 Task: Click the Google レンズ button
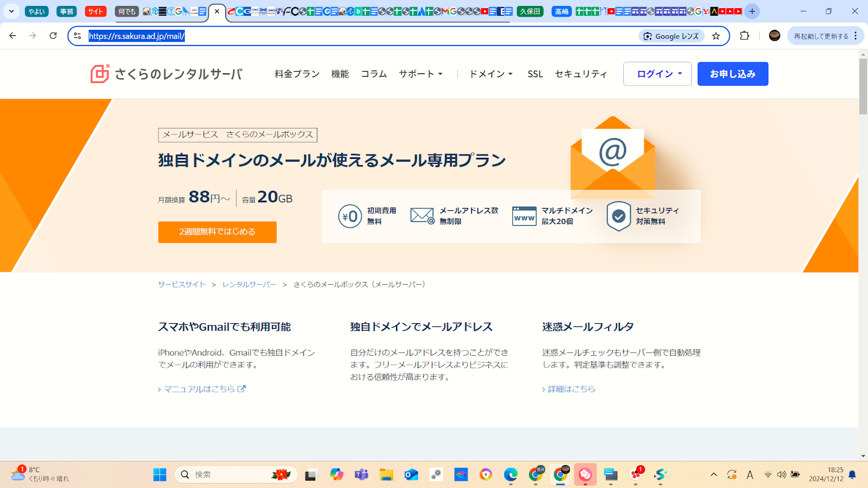(x=672, y=36)
